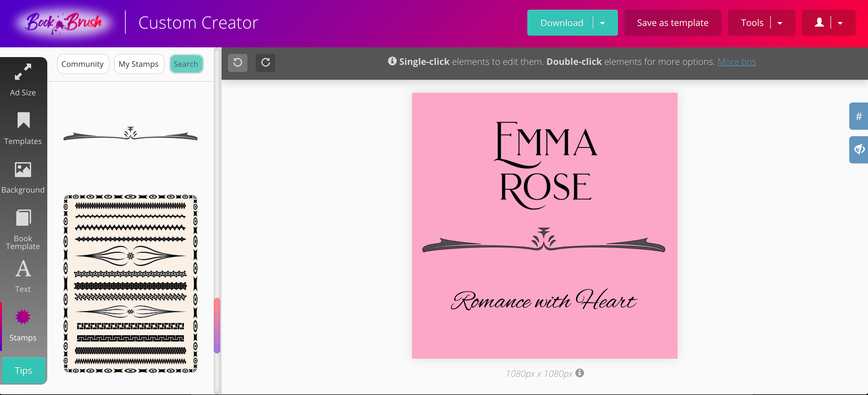The width and height of the screenshot is (868, 395).
Task: Open the Ad Size panel
Action: 23,79
